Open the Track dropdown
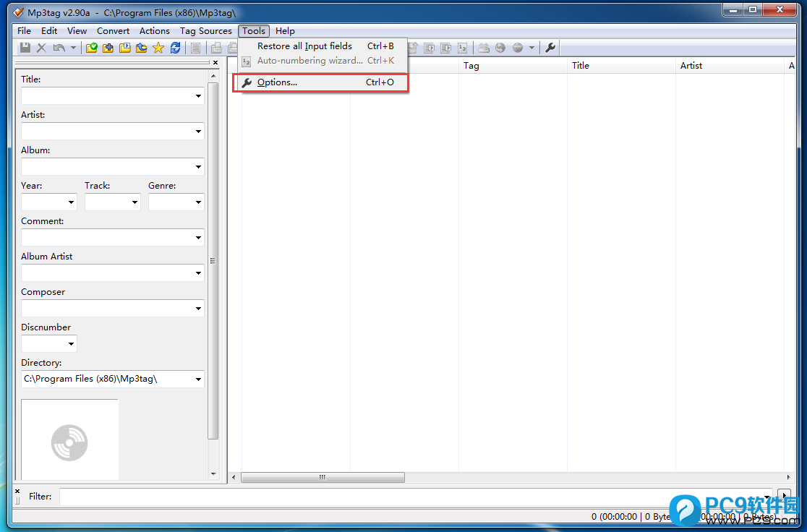 coord(134,202)
